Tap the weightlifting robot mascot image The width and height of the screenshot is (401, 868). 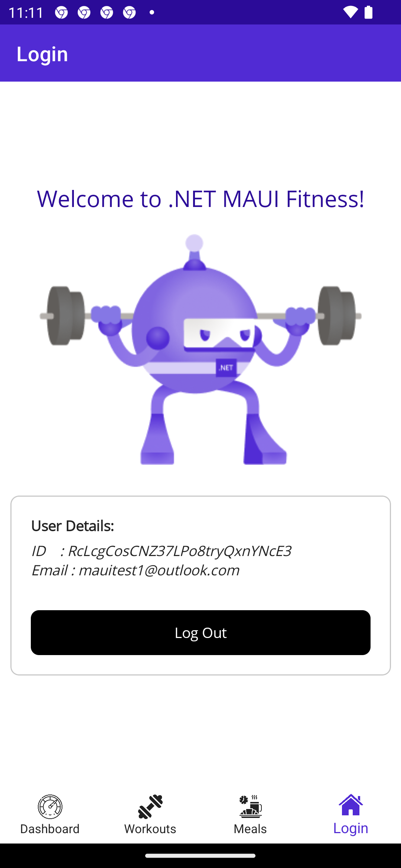200,349
